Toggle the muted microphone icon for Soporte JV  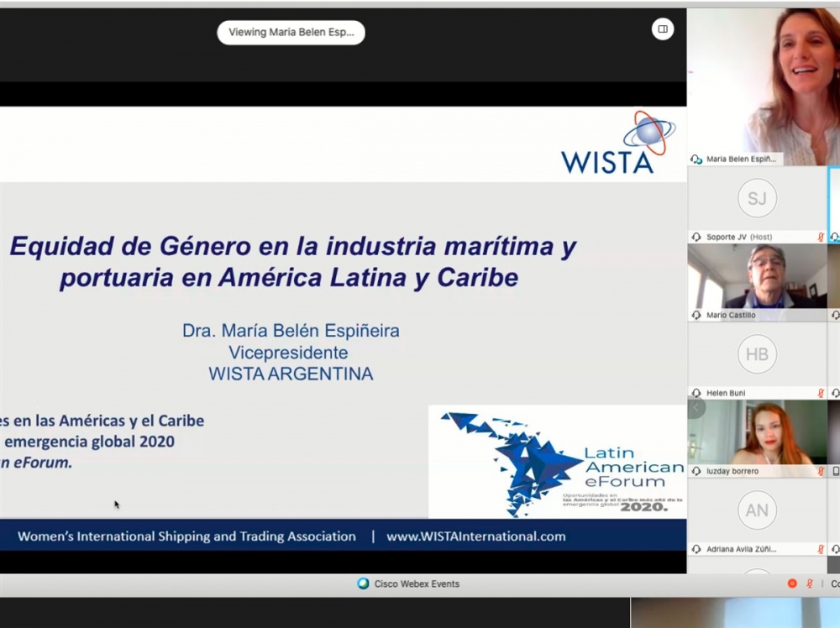820,237
